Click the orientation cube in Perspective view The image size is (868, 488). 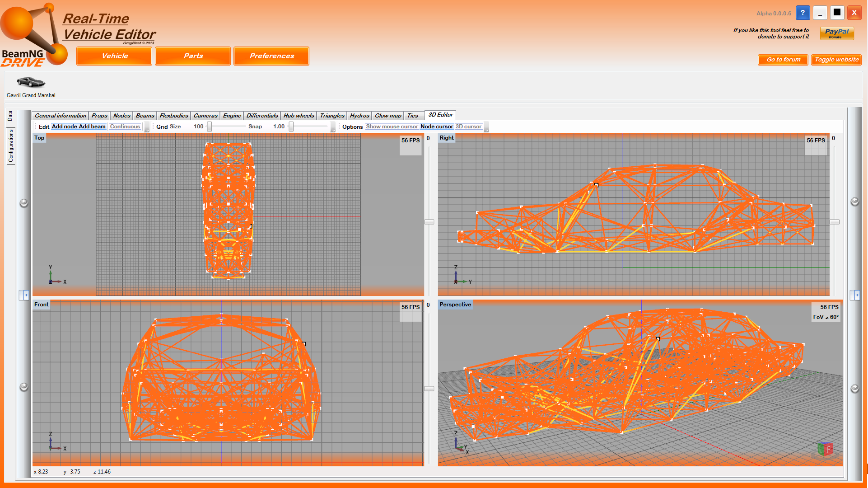tap(825, 449)
